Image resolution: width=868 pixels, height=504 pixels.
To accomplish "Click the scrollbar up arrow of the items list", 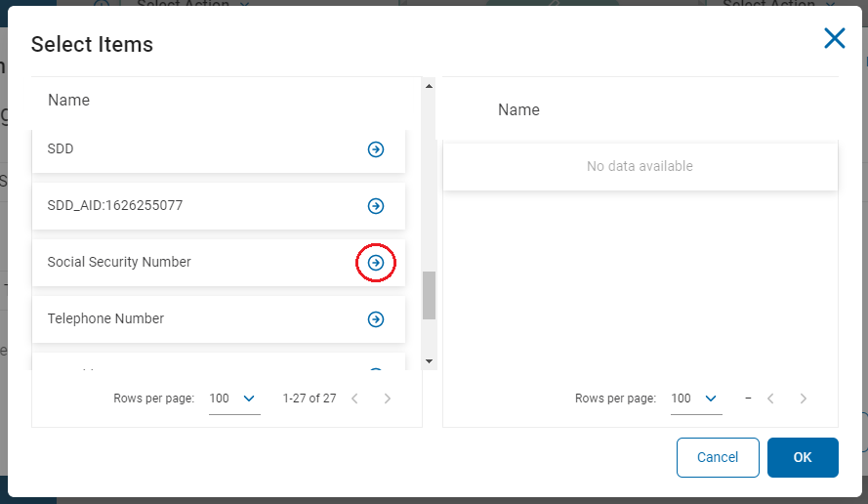I will 429,86.
